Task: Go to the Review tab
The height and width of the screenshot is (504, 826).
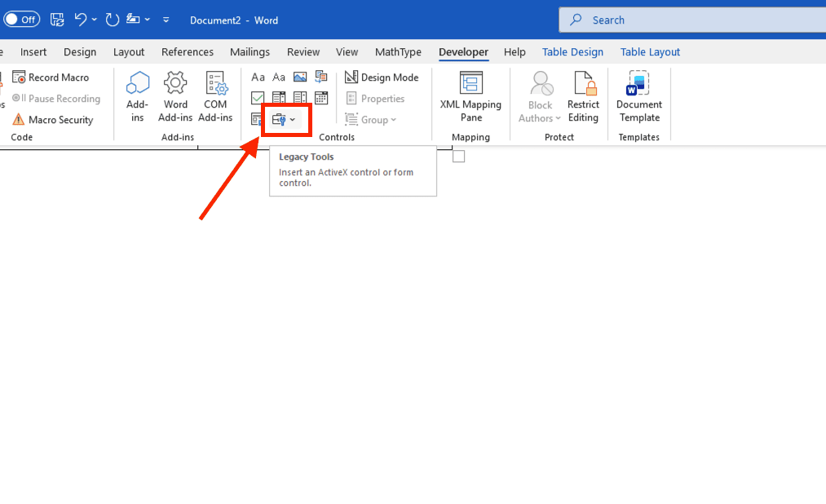Action: pyautogui.click(x=303, y=52)
